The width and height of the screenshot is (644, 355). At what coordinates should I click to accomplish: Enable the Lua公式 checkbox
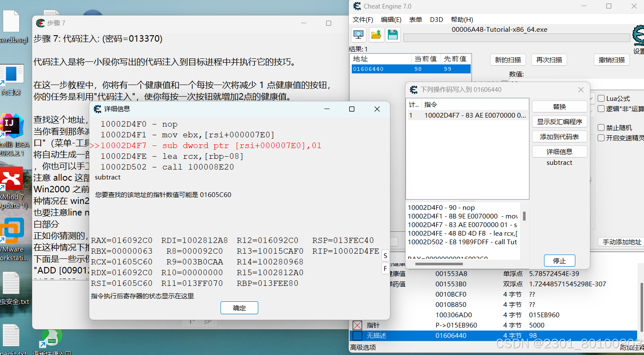(601, 98)
